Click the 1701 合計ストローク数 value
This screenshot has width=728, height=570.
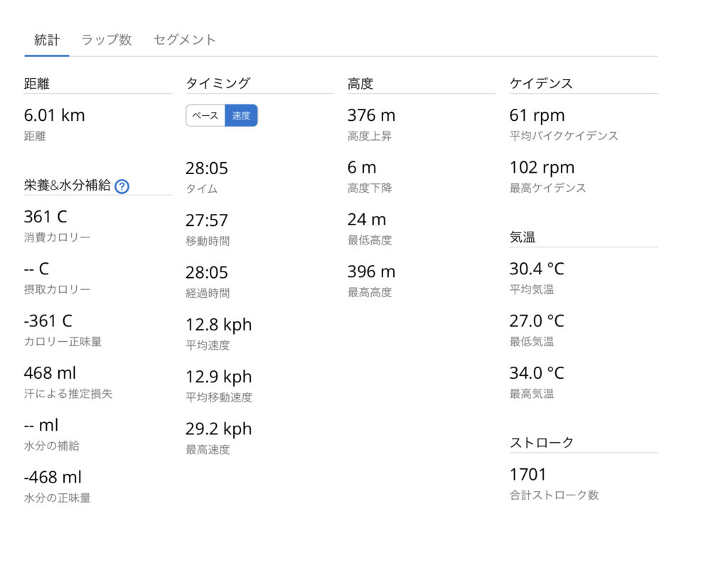(528, 474)
